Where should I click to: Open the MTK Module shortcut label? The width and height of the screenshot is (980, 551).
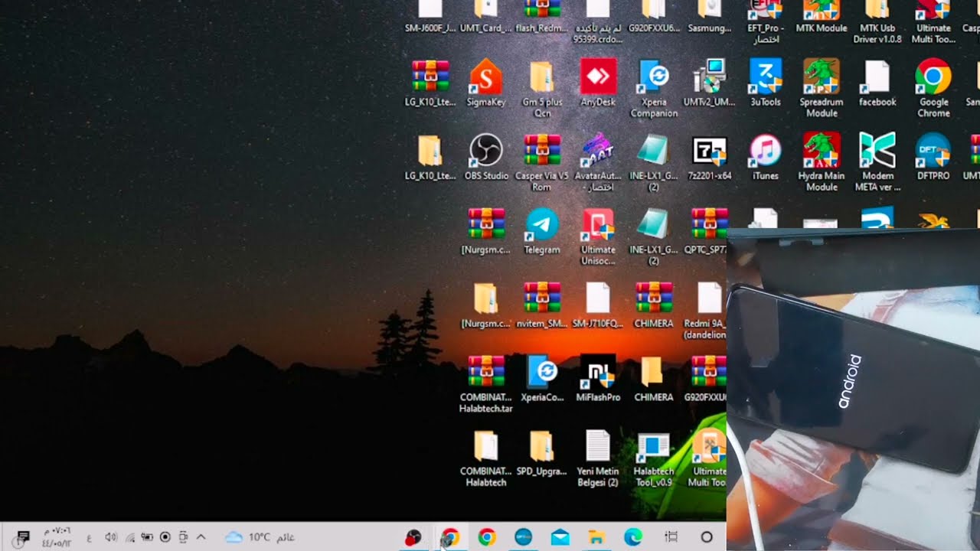[822, 28]
